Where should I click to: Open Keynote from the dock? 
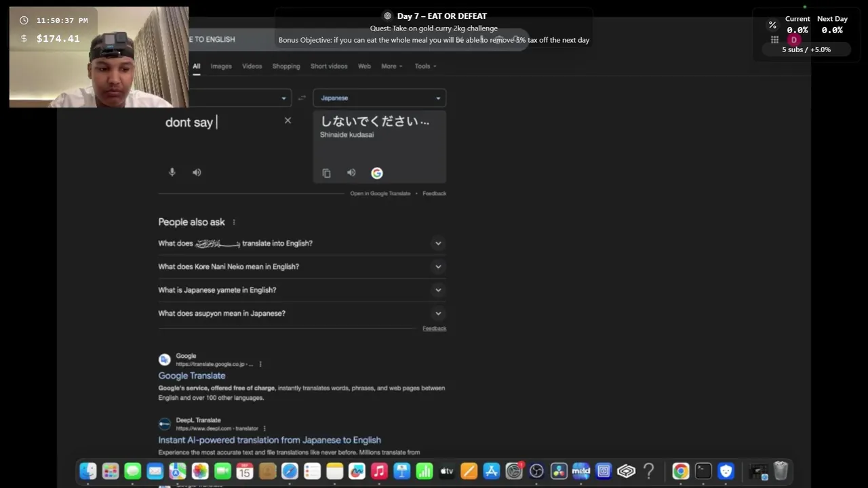coord(401,471)
